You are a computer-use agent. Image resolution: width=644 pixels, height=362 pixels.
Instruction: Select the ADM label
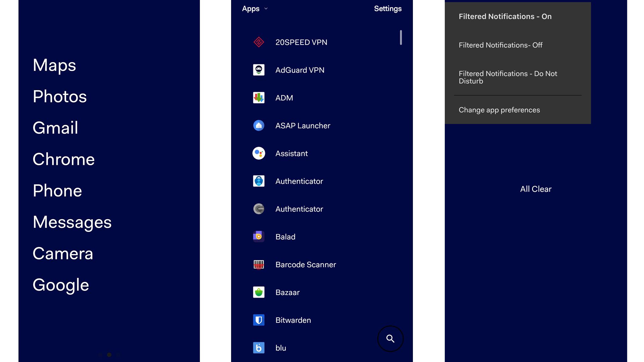click(x=284, y=98)
